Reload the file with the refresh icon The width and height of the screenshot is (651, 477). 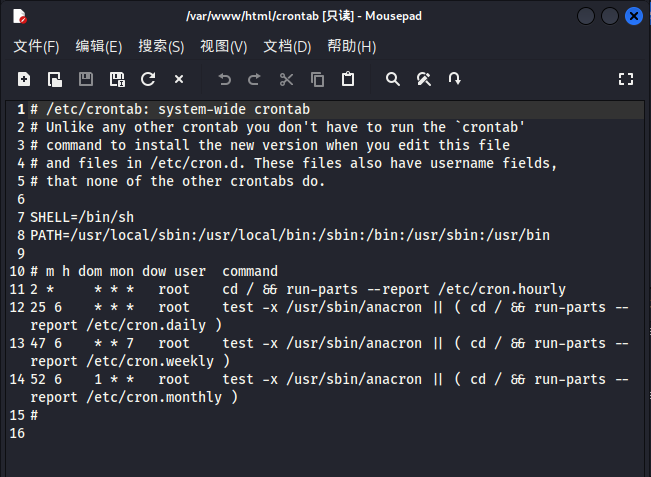[x=148, y=79]
